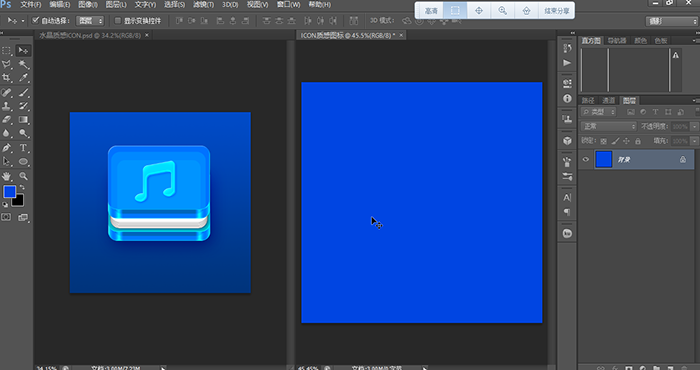The width and height of the screenshot is (700, 370).
Task: Select the Crop tool
Action: (6, 78)
